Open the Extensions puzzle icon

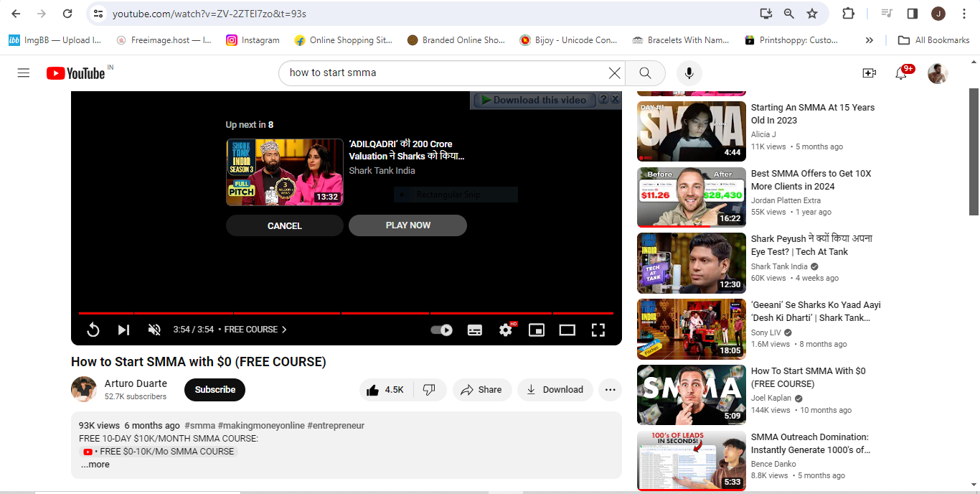click(848, 14)
